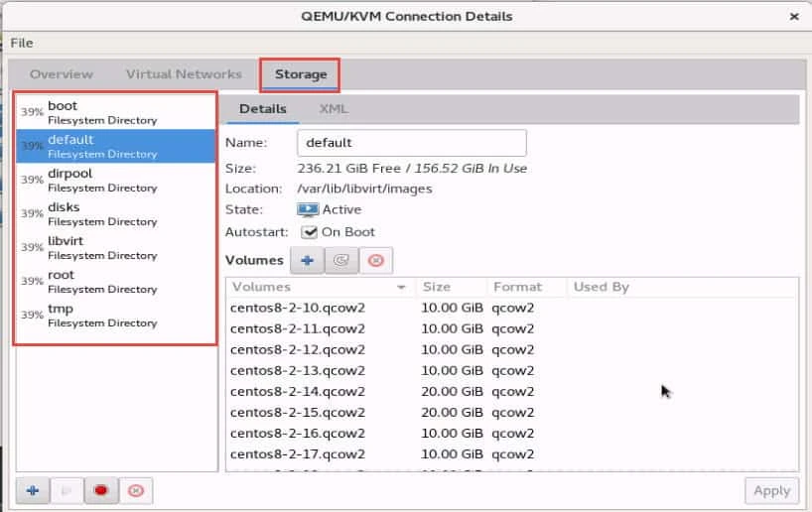
Task: Click the Volumes column sort arrow
Action: point(401,288)
